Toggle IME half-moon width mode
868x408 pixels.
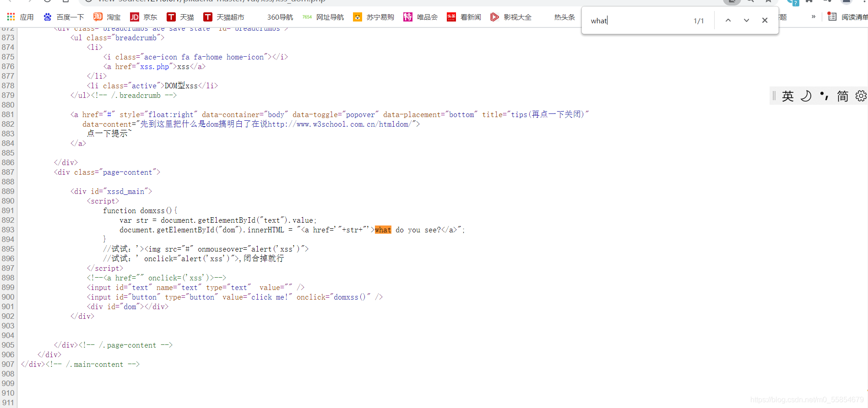[x=806, y=96]
